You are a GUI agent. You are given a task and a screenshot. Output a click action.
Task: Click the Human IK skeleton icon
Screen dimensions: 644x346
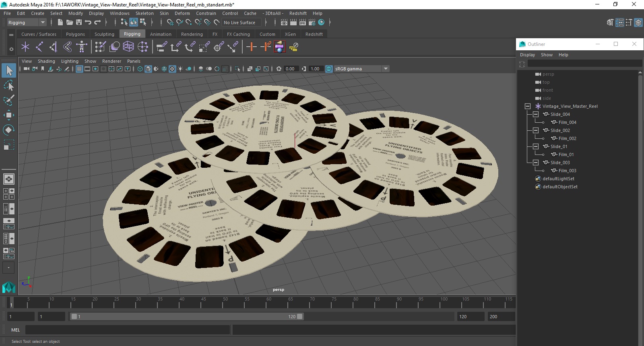(82, 47)
